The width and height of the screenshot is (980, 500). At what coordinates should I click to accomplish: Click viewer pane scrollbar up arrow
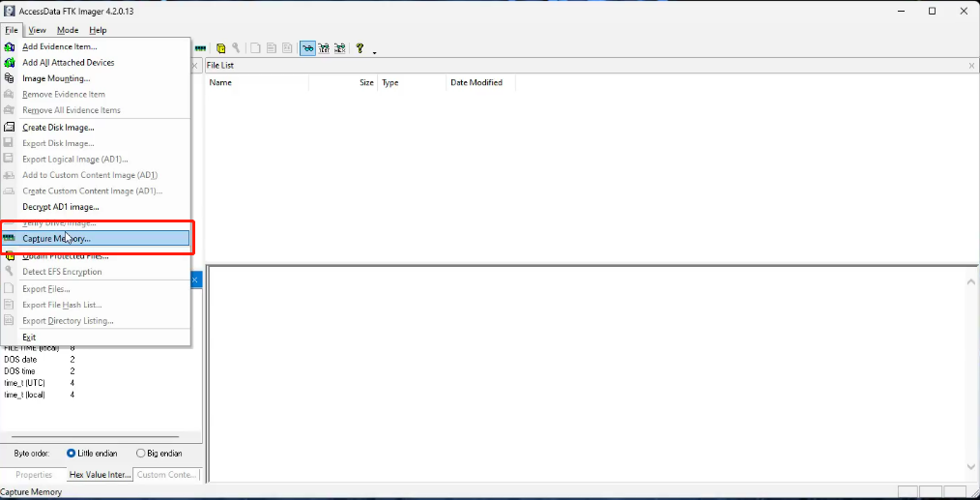[x=972, y=282]
